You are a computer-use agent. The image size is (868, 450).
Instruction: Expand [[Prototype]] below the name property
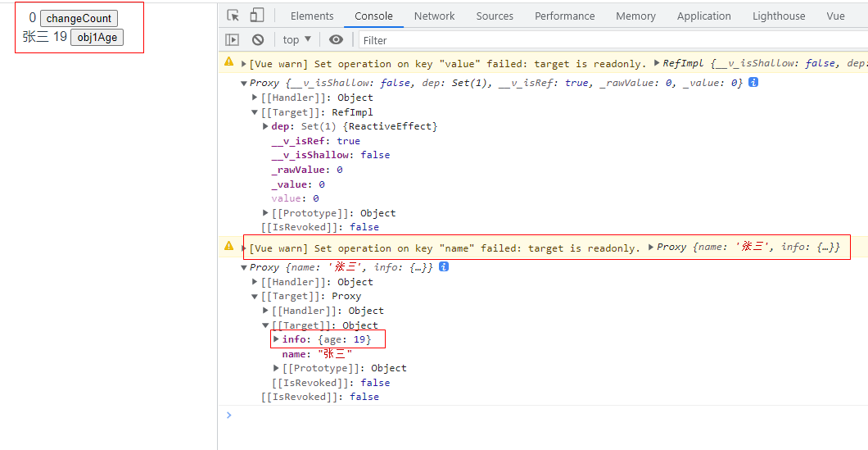click(276, 368)
